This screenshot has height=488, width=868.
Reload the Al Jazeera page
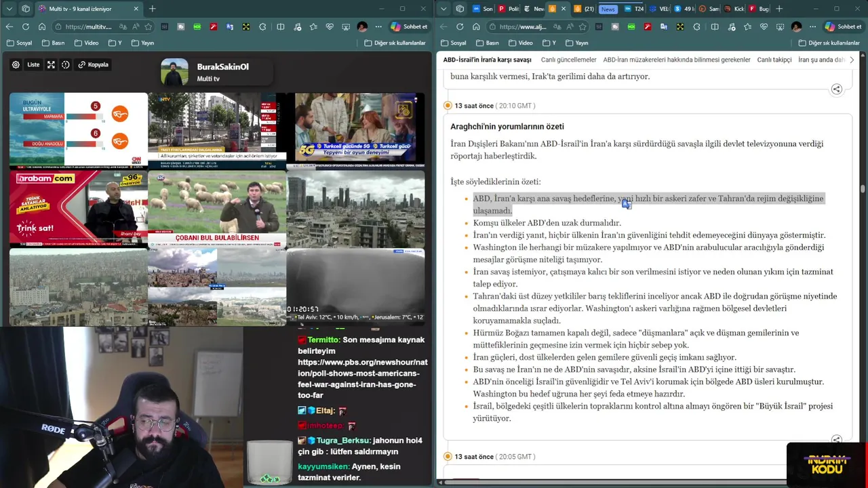click(460, 26)
